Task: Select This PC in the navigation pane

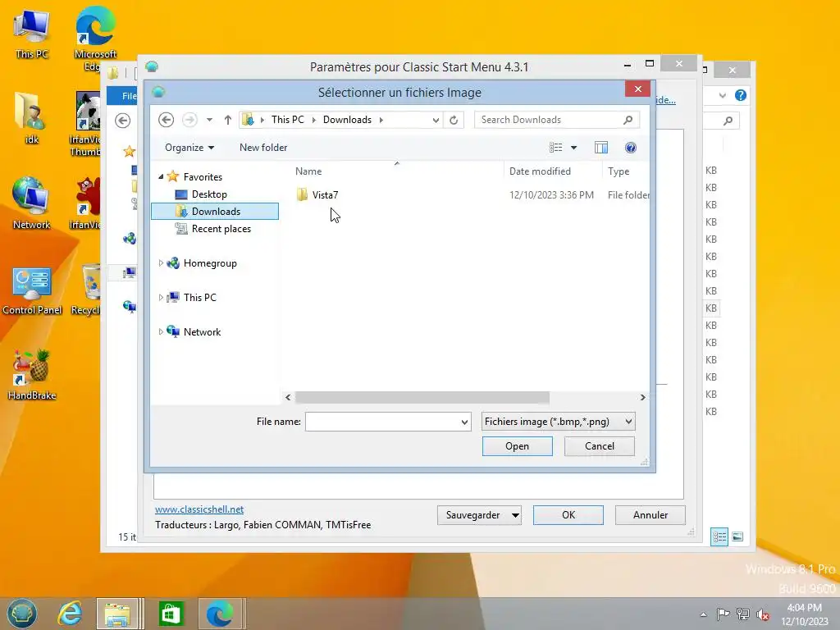Action: point(199,297)
